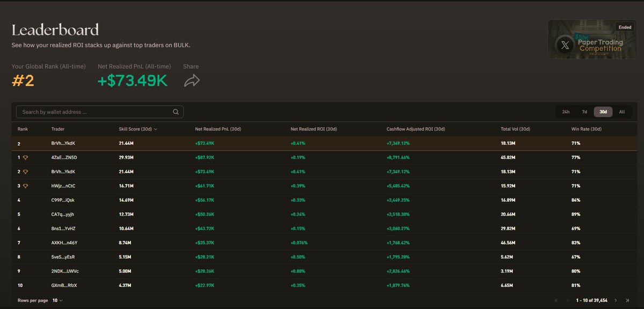Click the +$28.21K PnL cell
The image size is (644, 309).
pos(206,257)
